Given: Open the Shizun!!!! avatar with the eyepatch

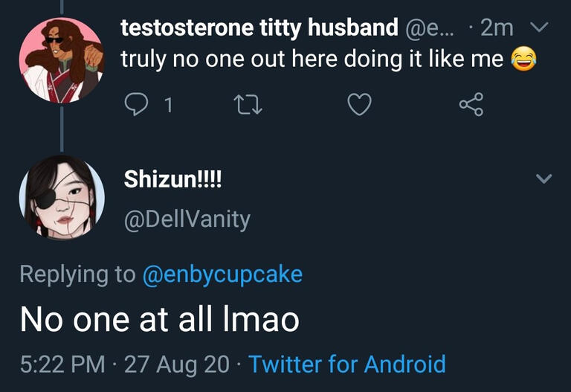Looking at the screenshot, I should (61, 198).
